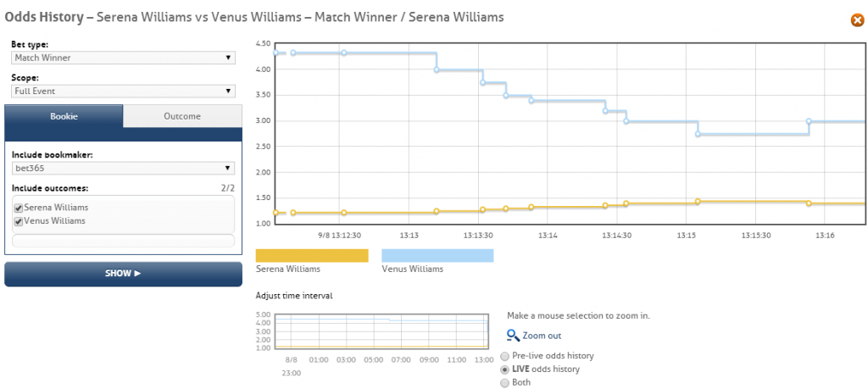Click the lowest Venus Williams data point at 2.75

(x=698, y=134)
